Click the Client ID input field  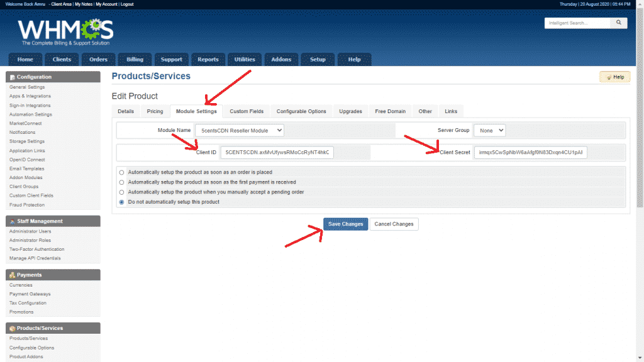coord(277,152)
